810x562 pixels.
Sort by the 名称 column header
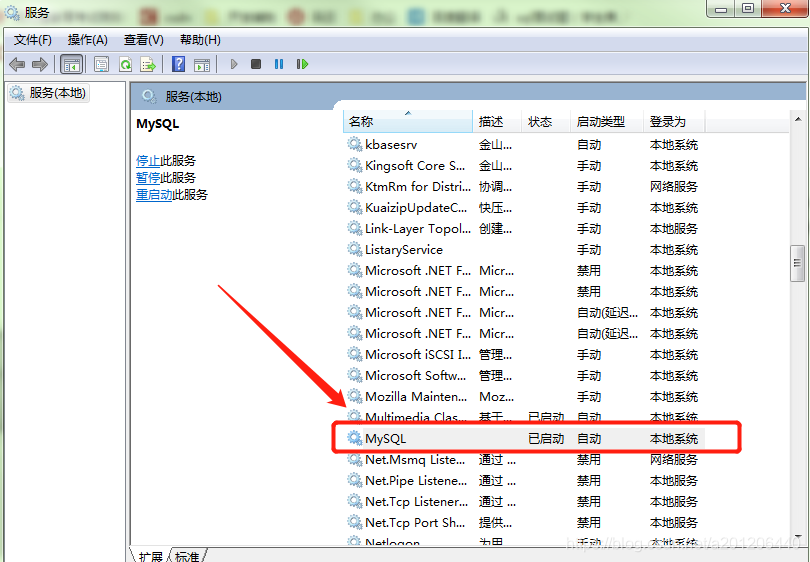408,121
